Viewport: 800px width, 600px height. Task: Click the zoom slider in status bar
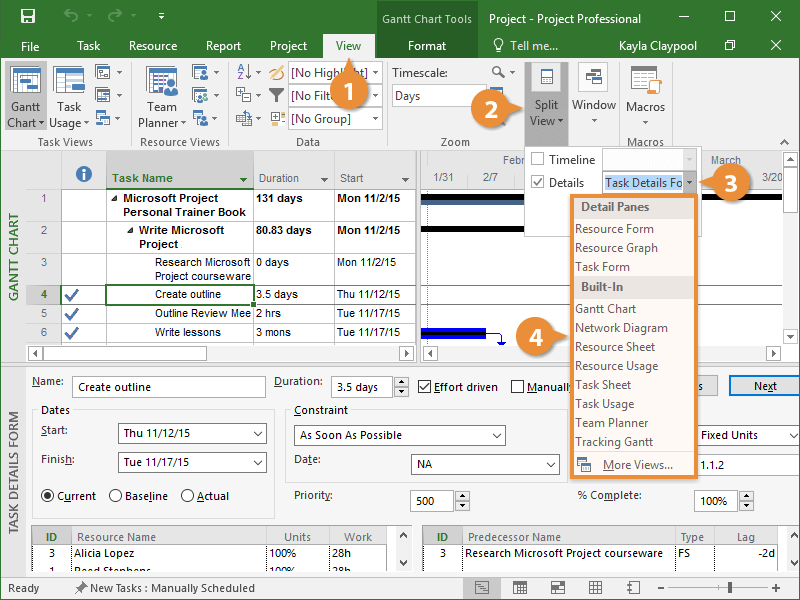tap(730, 588)
